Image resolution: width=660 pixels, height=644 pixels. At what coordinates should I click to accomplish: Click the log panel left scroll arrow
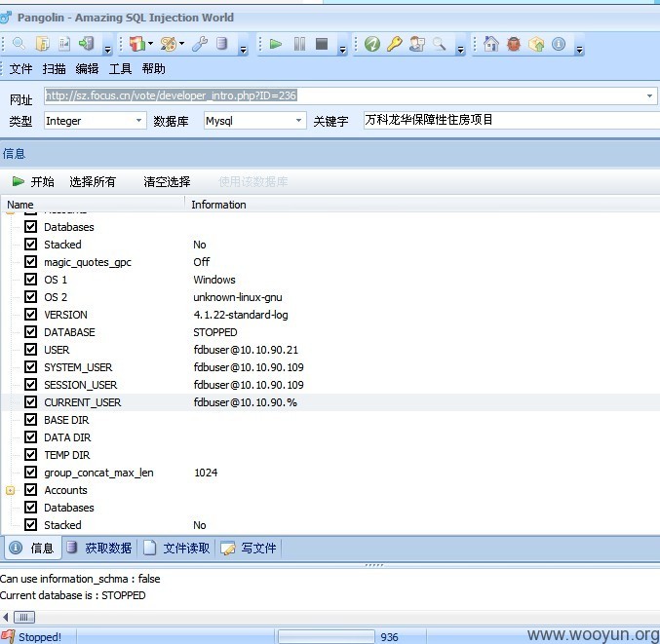click(6, 617)
